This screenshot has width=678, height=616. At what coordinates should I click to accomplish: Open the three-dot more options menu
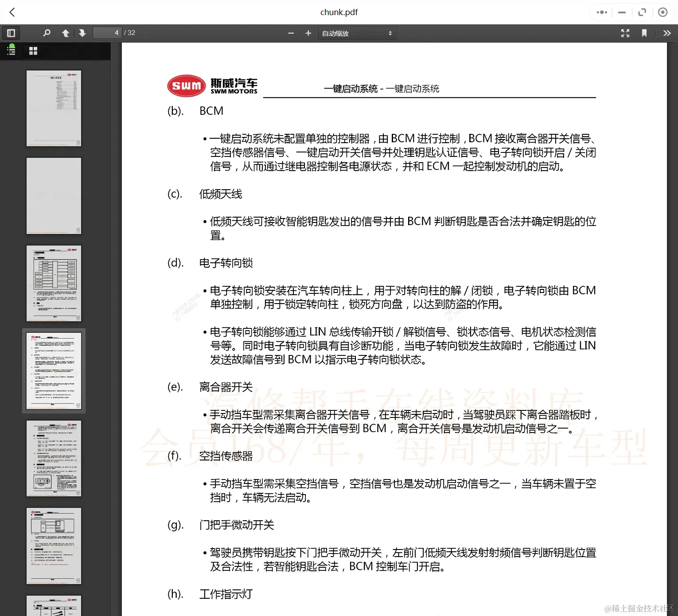[x=601, y=12]
